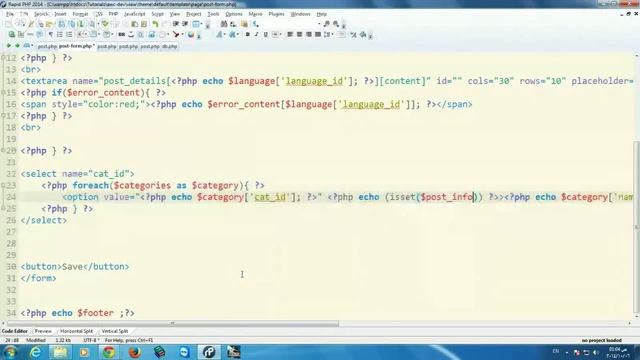Screen dimensions: 640x360
Task: Click the Undo toolbar icon
Action: click(x=155, y=24)
